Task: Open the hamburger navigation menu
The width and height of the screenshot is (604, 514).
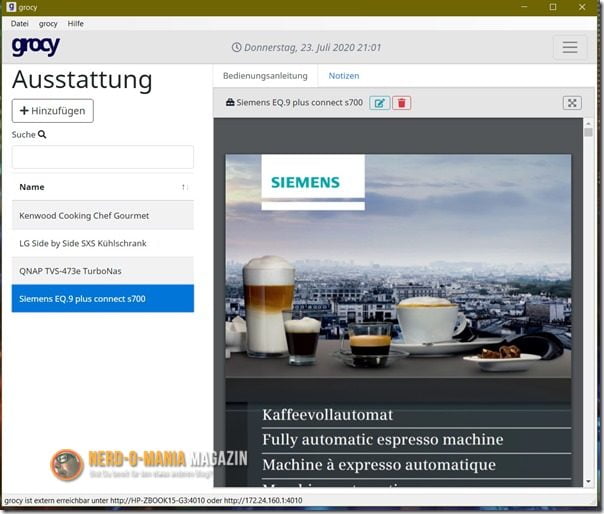Action: click(570, 47)
